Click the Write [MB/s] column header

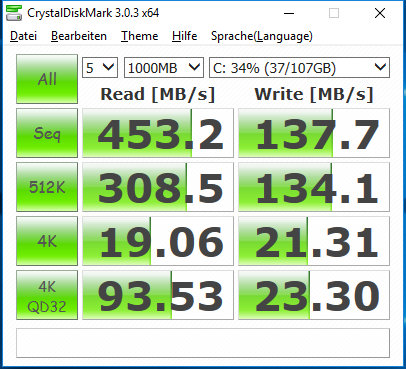pyautogui.click(x=314, y=94)
